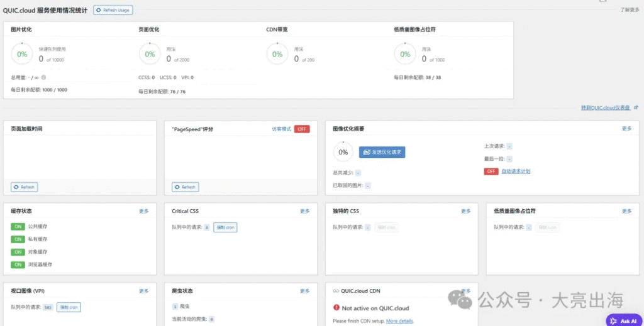Open 更多 in 独特的 CSS card
This screenshot has width=644, height=326.
pyautogui.click(x=466, y=211)
